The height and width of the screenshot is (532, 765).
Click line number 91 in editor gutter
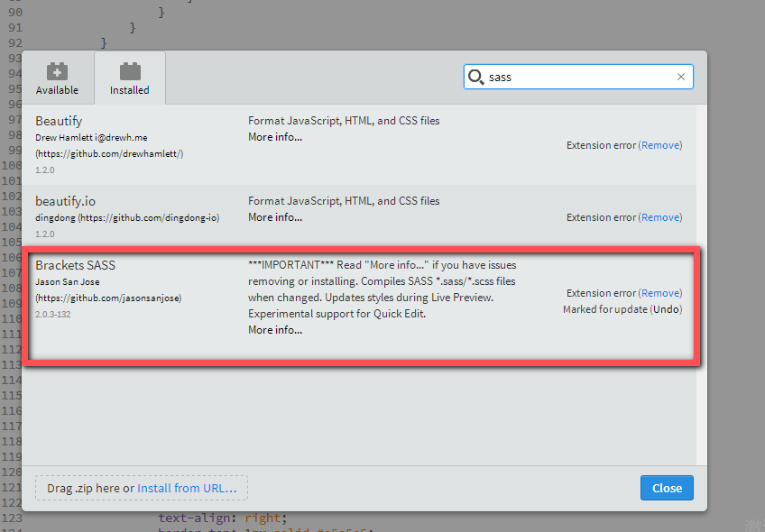point(15,27)
